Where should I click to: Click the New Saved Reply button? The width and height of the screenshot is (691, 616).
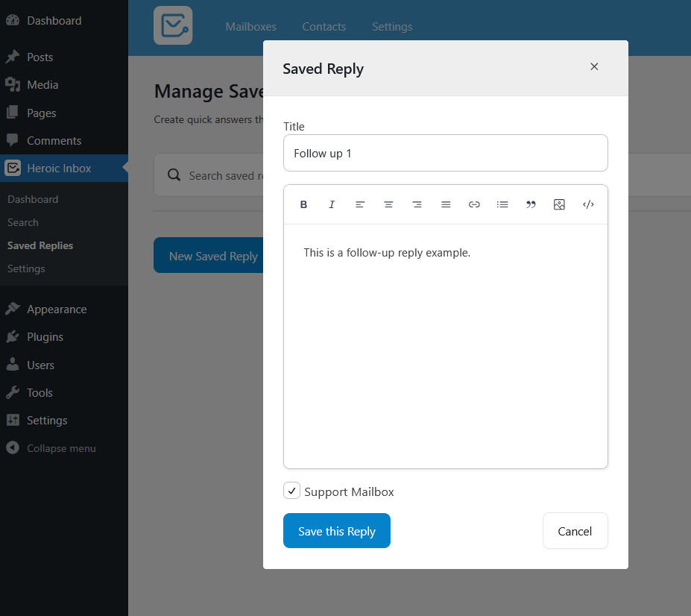tap(209, 255)
